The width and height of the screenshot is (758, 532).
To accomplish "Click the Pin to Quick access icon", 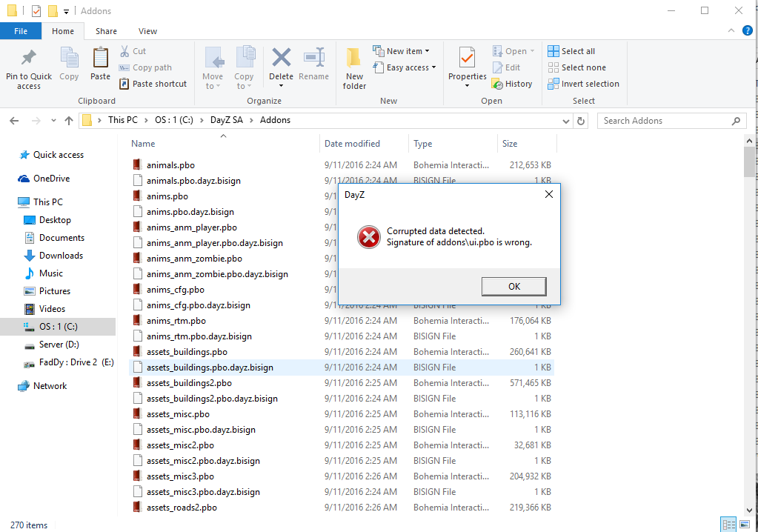I will [x=28, y=58].
